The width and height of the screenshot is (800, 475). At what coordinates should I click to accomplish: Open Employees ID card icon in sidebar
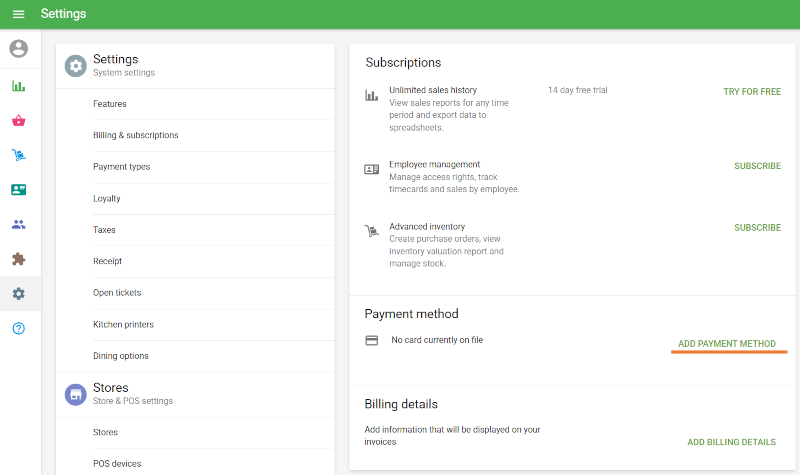(x=18, y=190)
